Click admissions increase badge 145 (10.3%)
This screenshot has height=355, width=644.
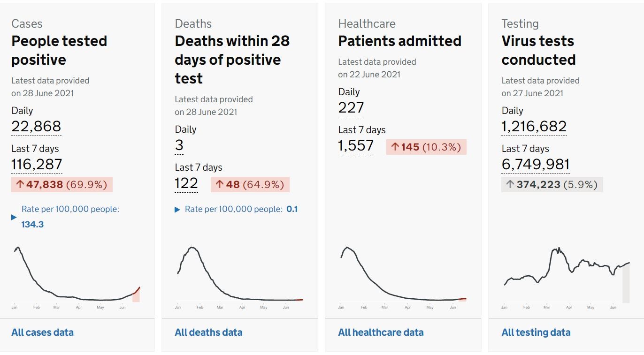click(x=427, y=147)
